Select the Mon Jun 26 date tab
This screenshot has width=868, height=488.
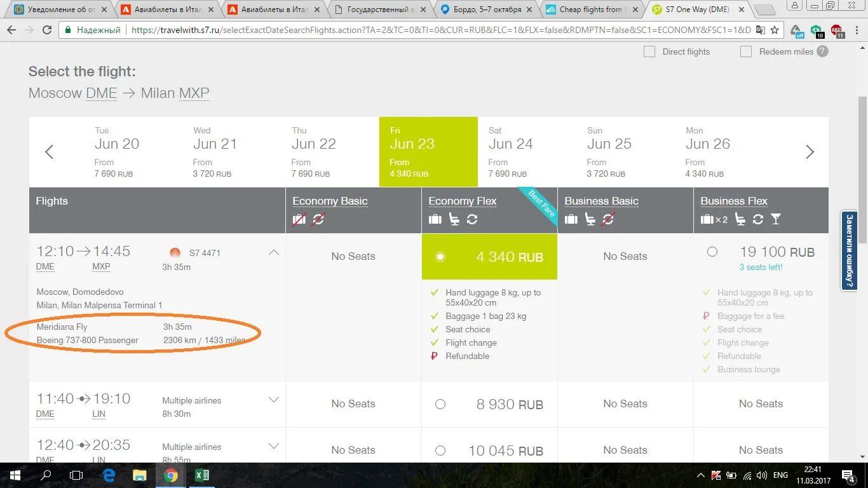[724, 152]
